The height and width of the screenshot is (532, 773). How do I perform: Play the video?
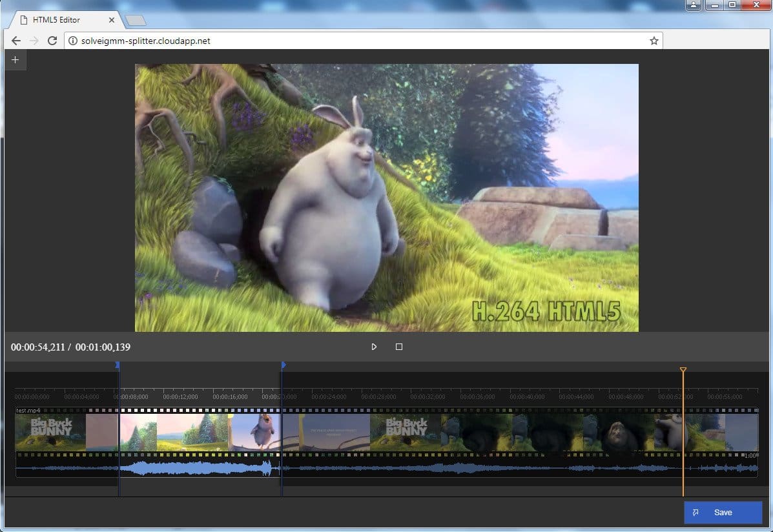[x=374, y=347]
